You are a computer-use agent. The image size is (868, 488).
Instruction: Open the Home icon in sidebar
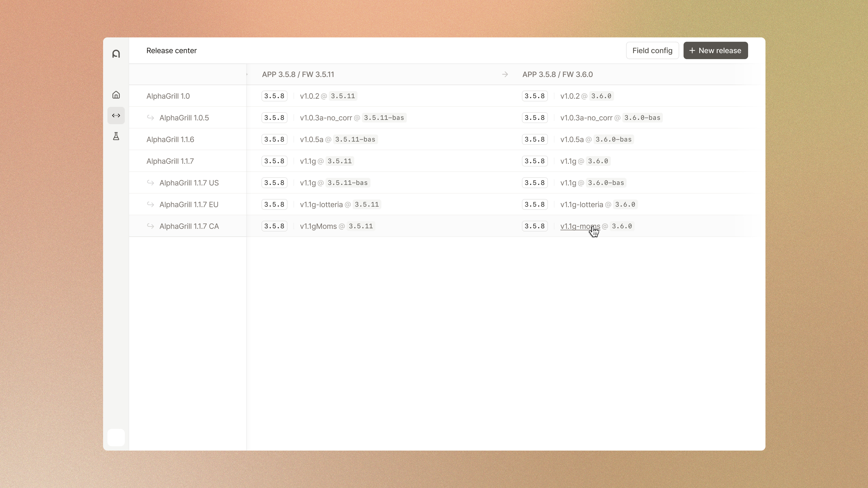[x=116, y=95]
